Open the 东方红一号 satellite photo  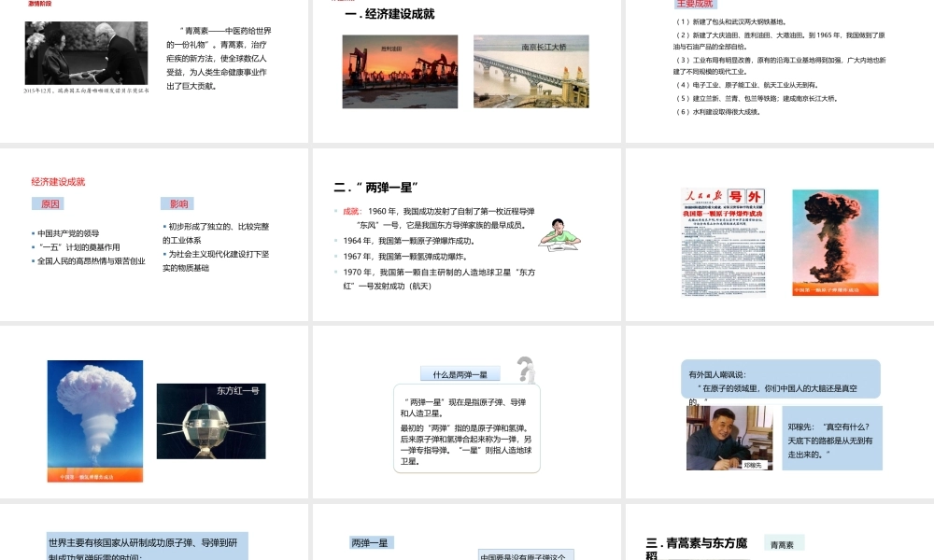pyautogui.click(x=211, y=421)
